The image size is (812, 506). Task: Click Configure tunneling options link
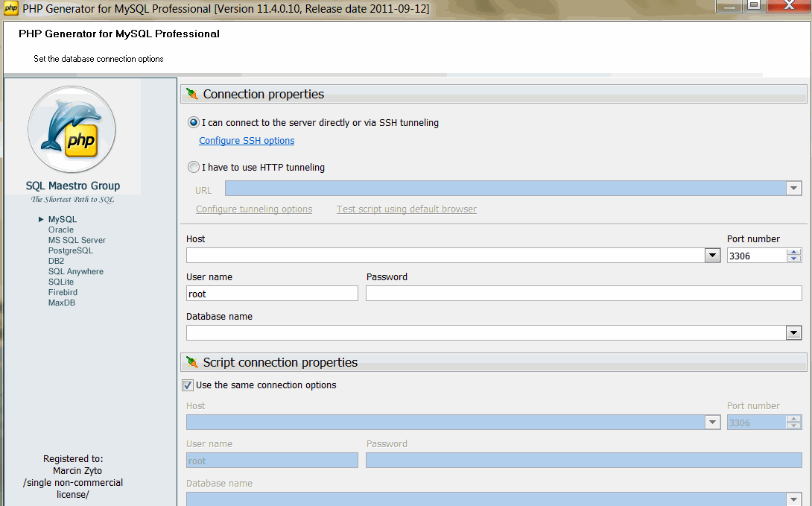(x=254, y=209)
